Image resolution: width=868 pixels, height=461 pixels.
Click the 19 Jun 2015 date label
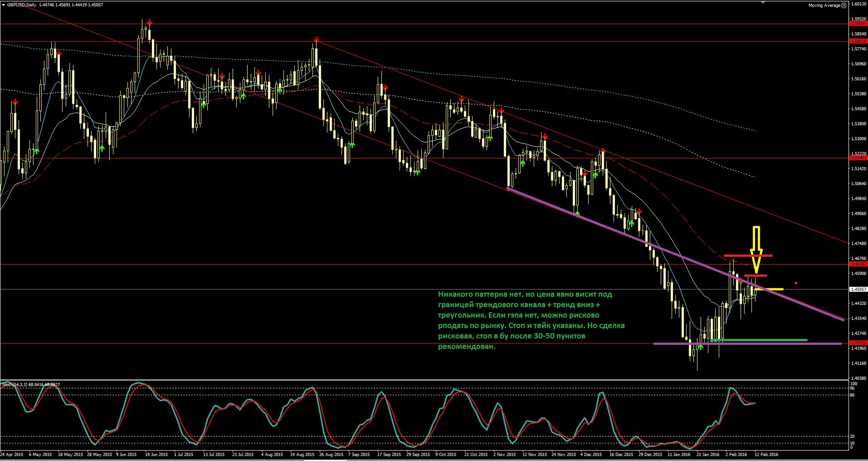pyautogui.click(x=156, y=454)
